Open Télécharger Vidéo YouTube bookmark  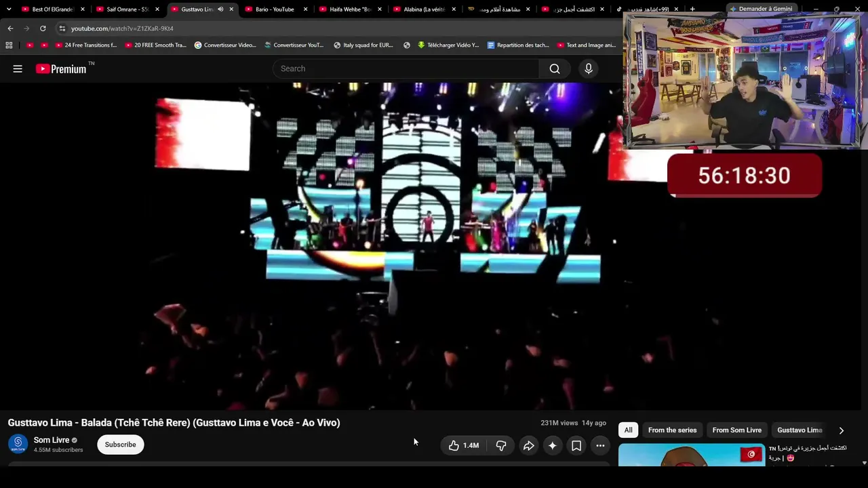pyautogui.click(x=448, y=45)
